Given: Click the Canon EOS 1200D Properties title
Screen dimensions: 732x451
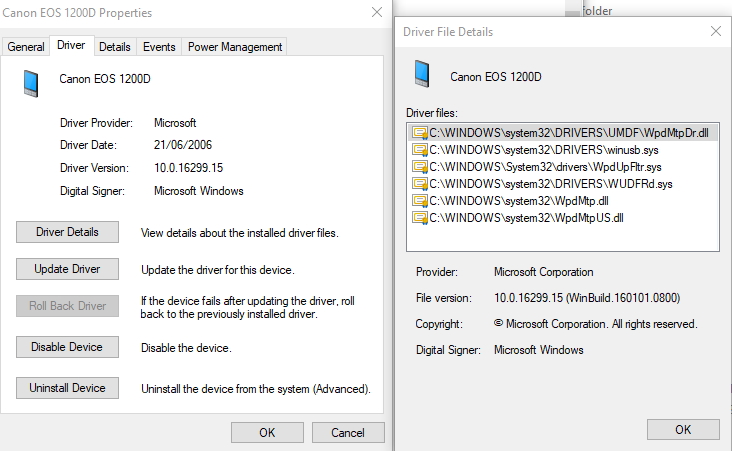Looking at the screenshot, I should pyautogui.click(x=77, y=13).
